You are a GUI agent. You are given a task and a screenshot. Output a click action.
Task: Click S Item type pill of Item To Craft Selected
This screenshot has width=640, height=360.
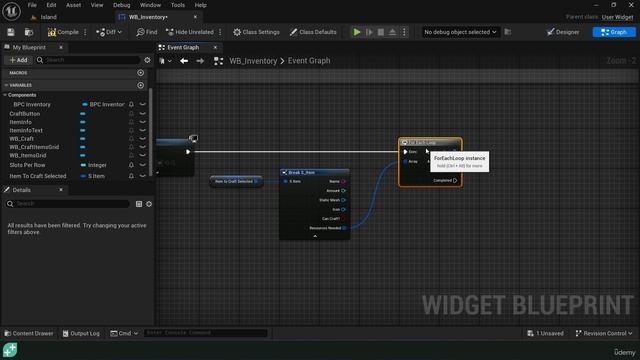[x=93, y=176]
